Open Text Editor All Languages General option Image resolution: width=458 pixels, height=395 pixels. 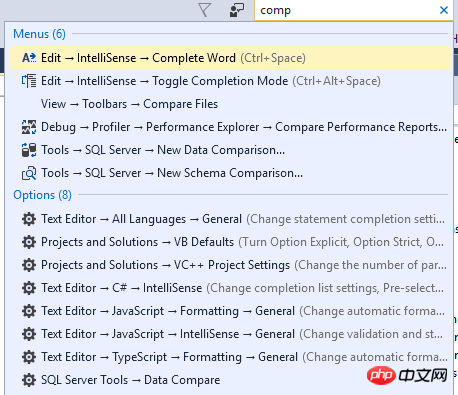(230, 219)
